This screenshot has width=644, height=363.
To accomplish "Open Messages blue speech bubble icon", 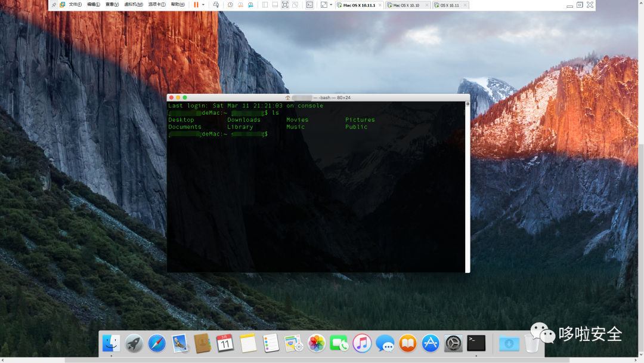I will (x=385, y=343).
